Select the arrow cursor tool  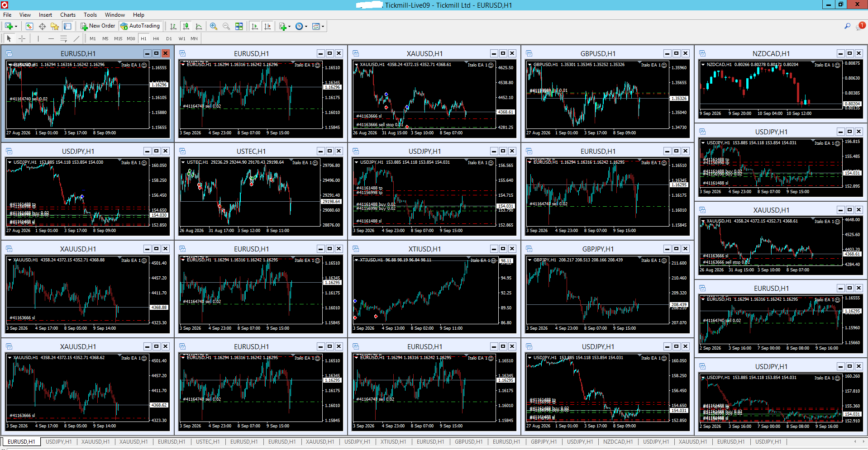click(9, 38)
